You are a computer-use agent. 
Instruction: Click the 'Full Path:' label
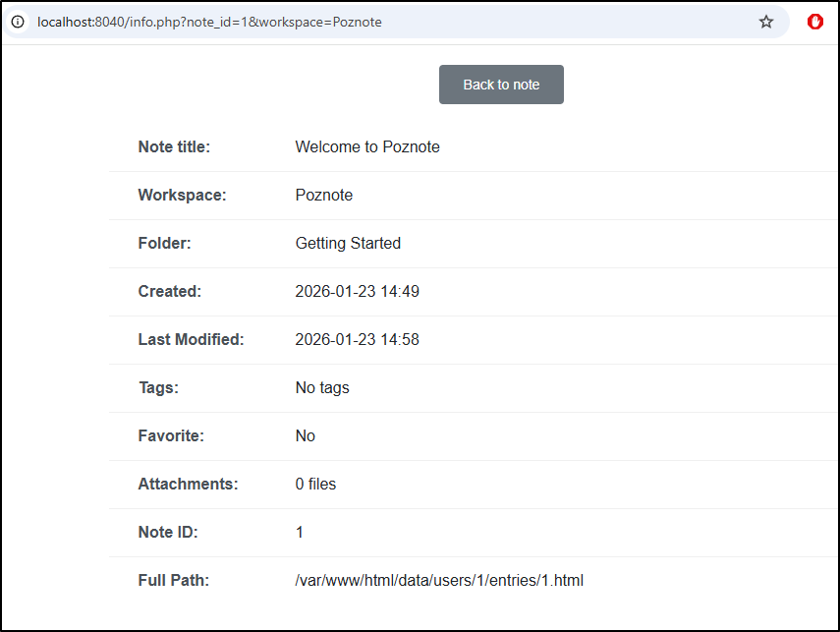[173, 581]
